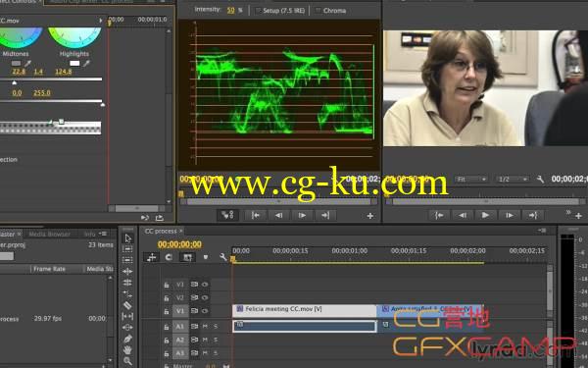Toggle the Chroma checkbox
This screenshot has width=588, height=368.
click(318, 11)
